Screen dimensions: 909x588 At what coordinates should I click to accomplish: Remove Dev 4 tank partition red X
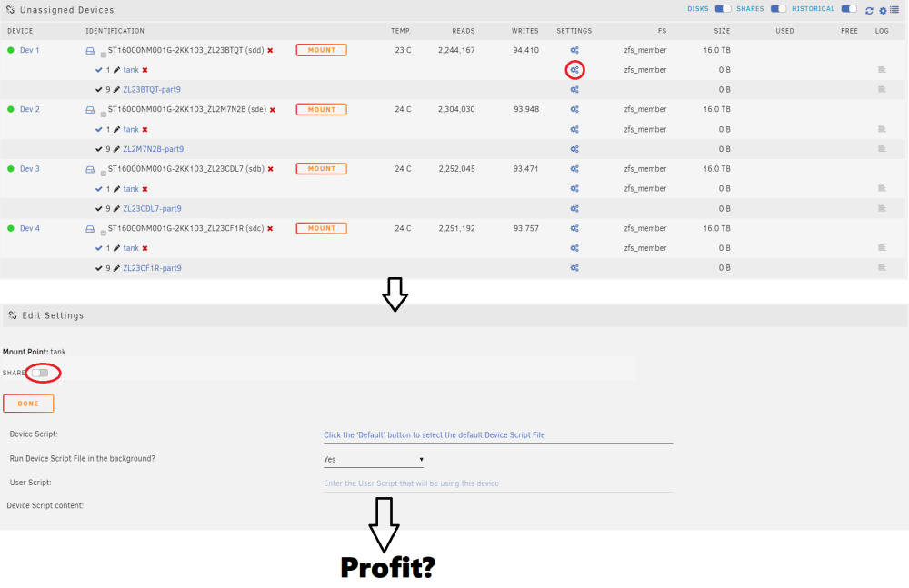(x=145, y=248)
